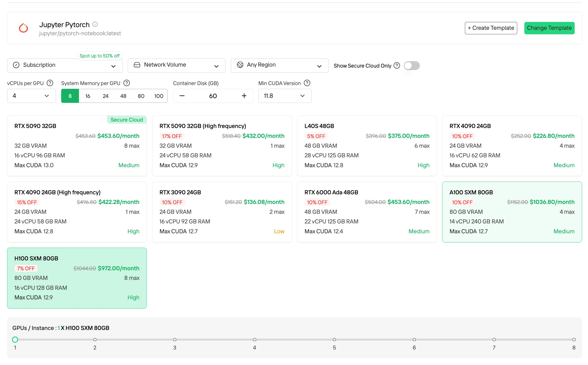Select the RTX 5090 32GB Secure Cloud card
Screen dimensions: 588x365
tap(77, 146)
